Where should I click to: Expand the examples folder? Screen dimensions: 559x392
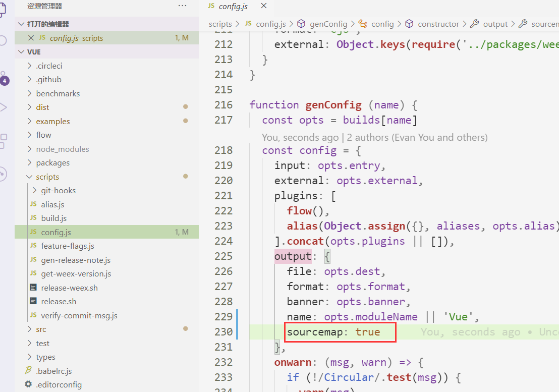click(x=52, y=121)
